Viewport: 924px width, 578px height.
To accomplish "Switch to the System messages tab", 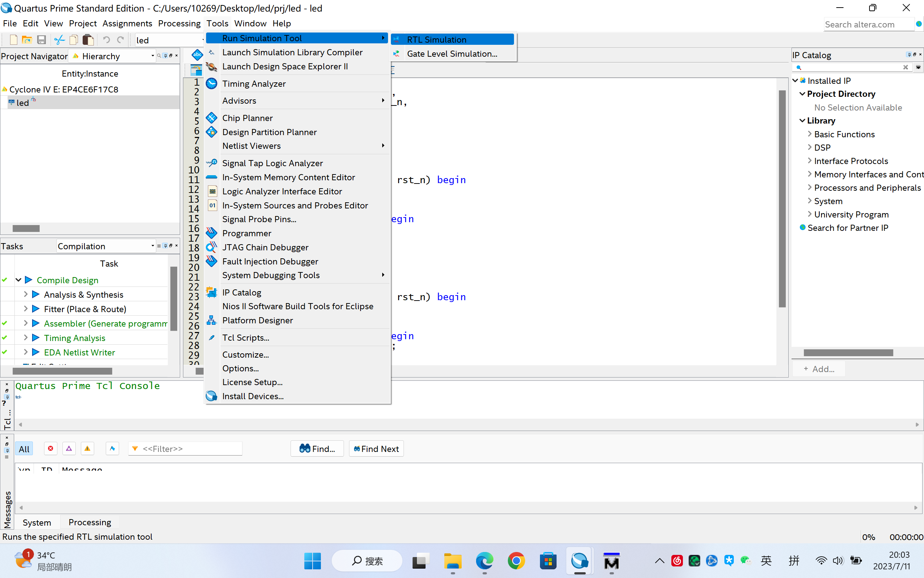I will (x=37, y=522).
